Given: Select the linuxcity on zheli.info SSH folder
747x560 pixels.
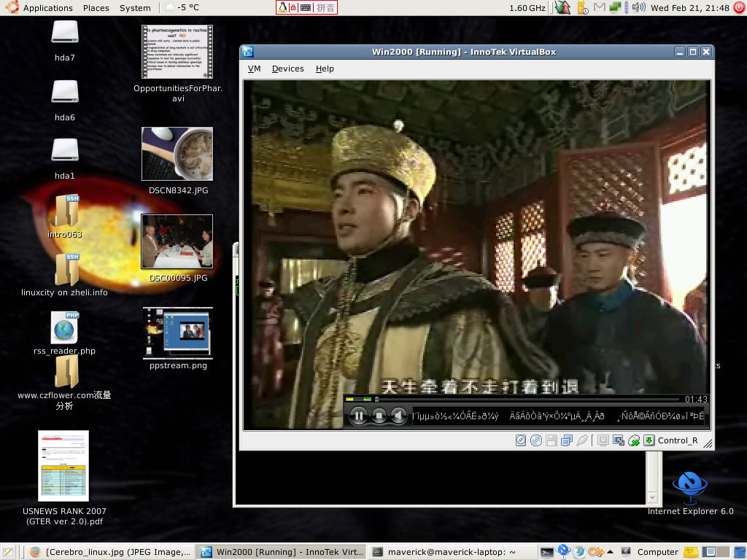Looking at the screenshot, I should 66,270.
